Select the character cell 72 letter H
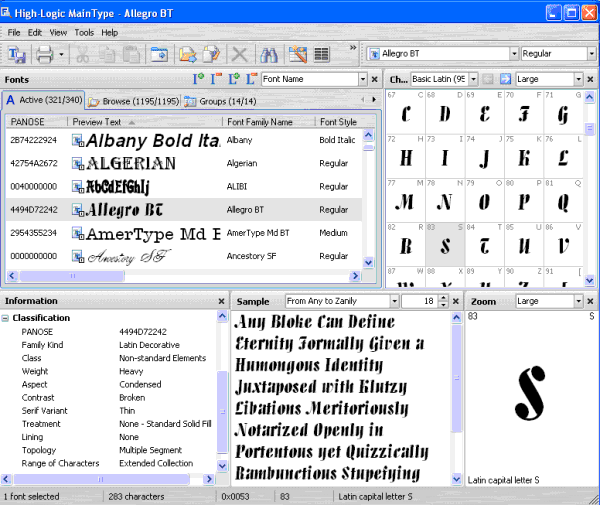The height and width of the screenshot is (505, 600). pos(405,156)
